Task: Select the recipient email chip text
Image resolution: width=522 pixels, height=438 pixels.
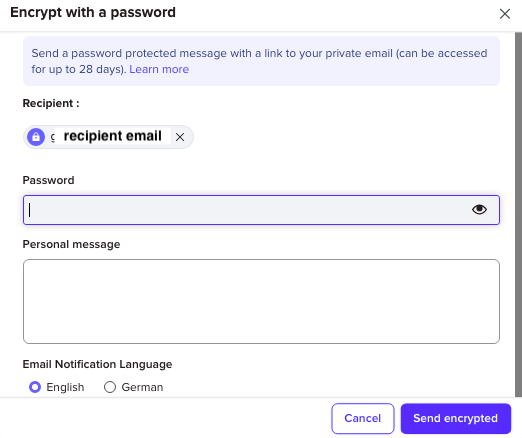Action: 112,136
